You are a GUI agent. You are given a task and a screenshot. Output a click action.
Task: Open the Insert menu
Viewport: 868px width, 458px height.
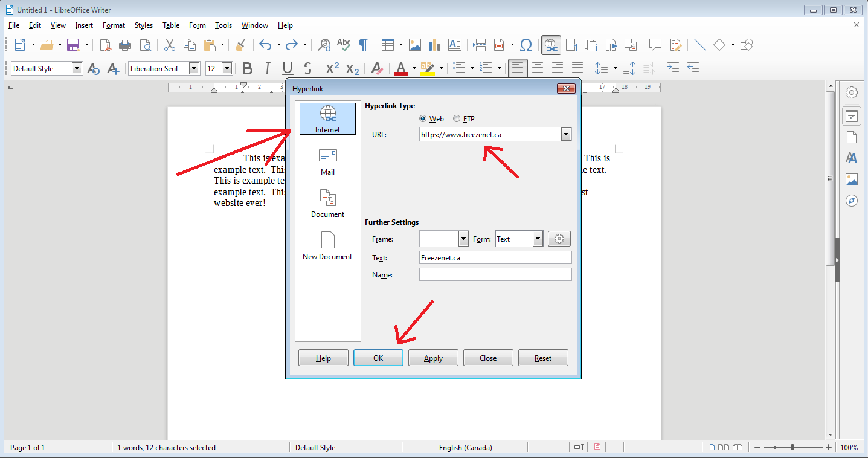pyautogui.click(x=84, y=25)
